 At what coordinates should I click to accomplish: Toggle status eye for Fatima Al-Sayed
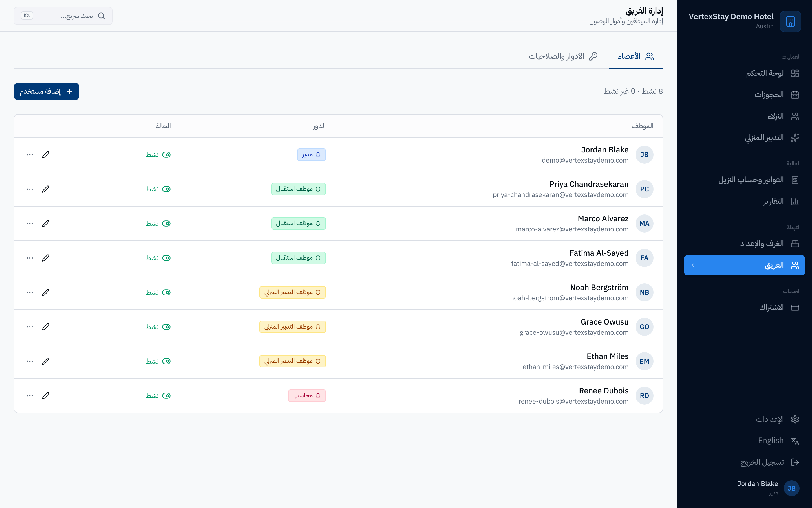coord(166,258)
